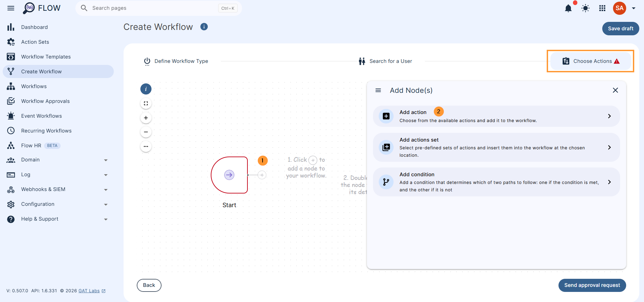Click Back button

[149, 285]
